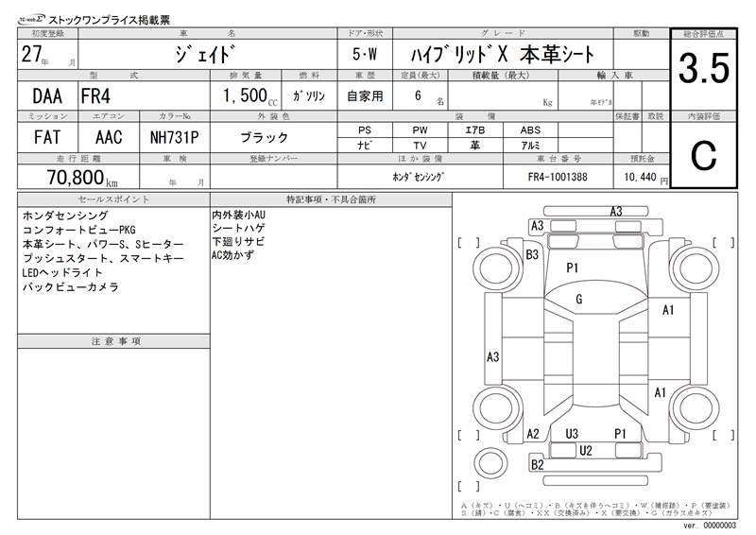Click the registration year value 27

31,54
